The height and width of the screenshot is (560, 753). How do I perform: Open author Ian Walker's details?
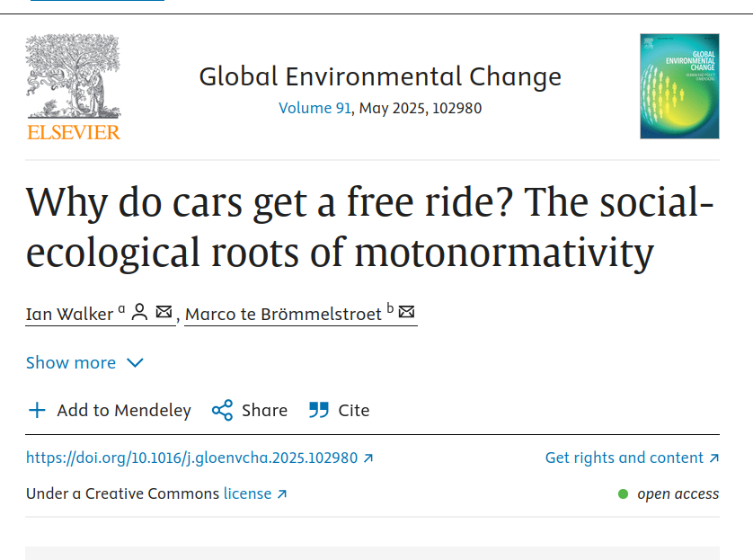point(69,314)
